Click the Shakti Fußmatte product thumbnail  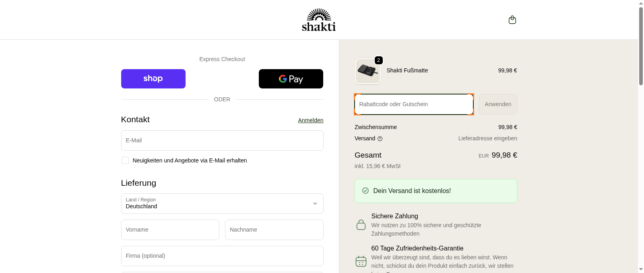(367, 71)
